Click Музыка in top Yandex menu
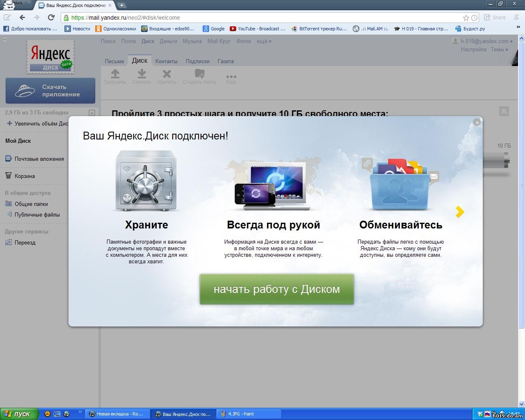Image resolution: width=525 pixels, height=420 pixels. (192, 41)
